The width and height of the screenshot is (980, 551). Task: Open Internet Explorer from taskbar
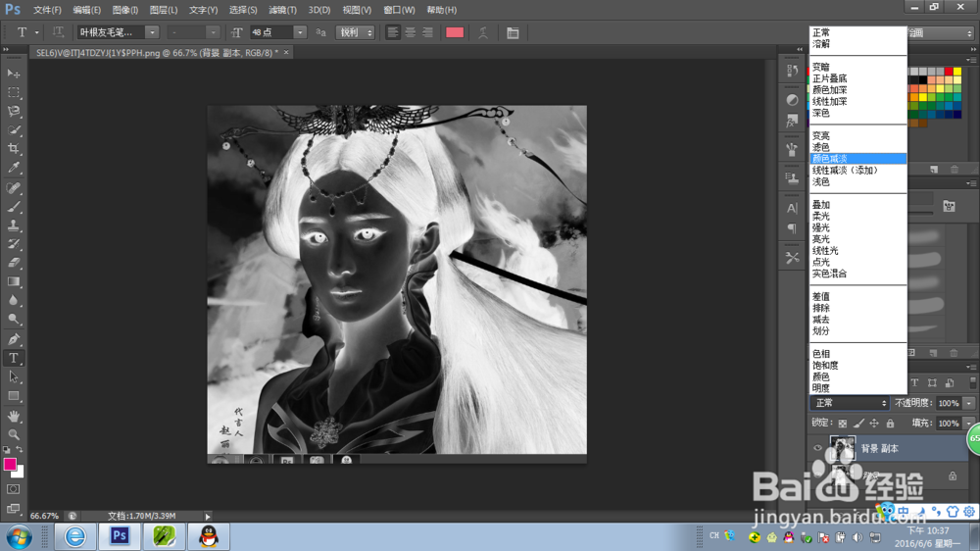tap(75, 537)
